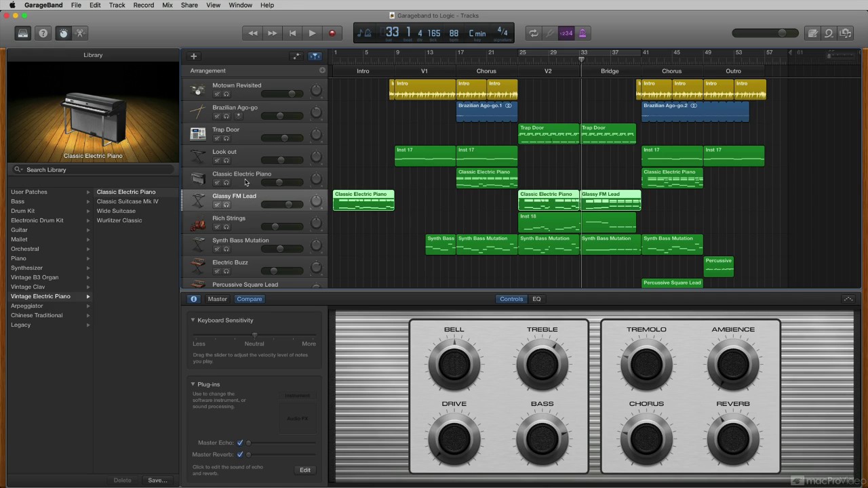Enable Cycle mode in the transport bar
Screen dimensions: 868x488
pos(534,33)
